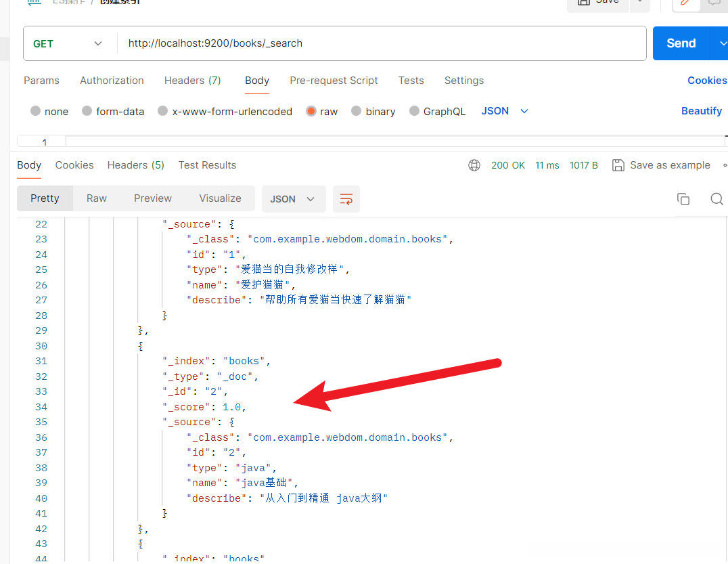Switch response view to Preview
Viewport: 728px width, 564px height.
tap(153, 198)
